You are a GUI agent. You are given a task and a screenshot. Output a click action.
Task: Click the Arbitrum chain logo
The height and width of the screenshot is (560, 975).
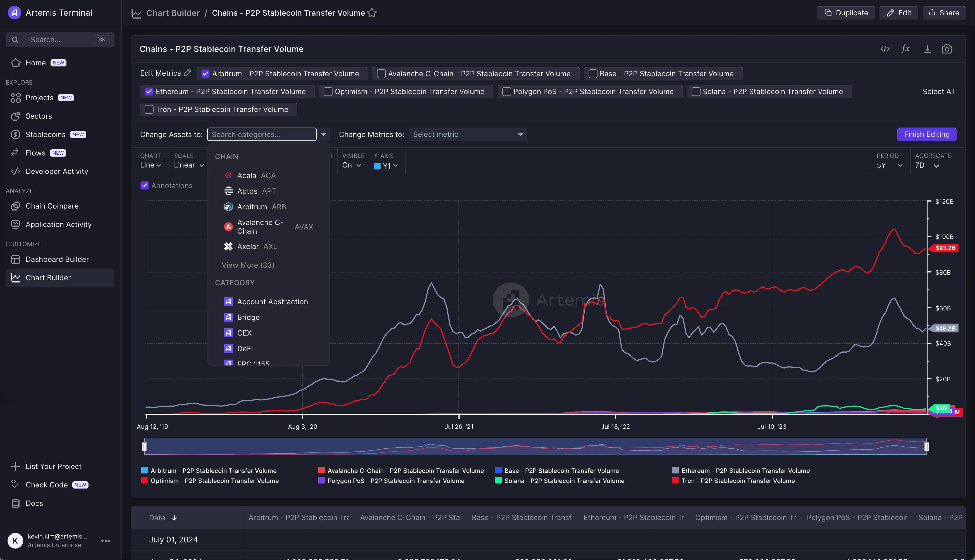click(x=228, y=207)
